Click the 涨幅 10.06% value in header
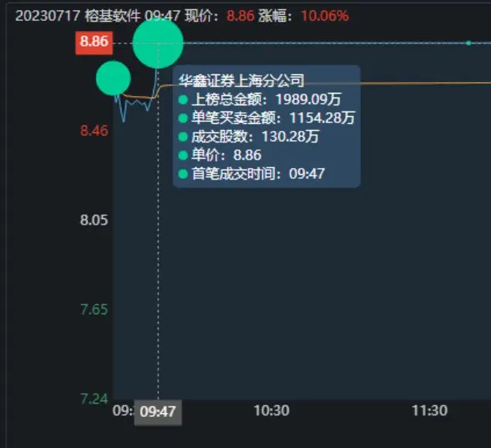Image resolution: width=491 pixels, height=448 pixels. 324,15
